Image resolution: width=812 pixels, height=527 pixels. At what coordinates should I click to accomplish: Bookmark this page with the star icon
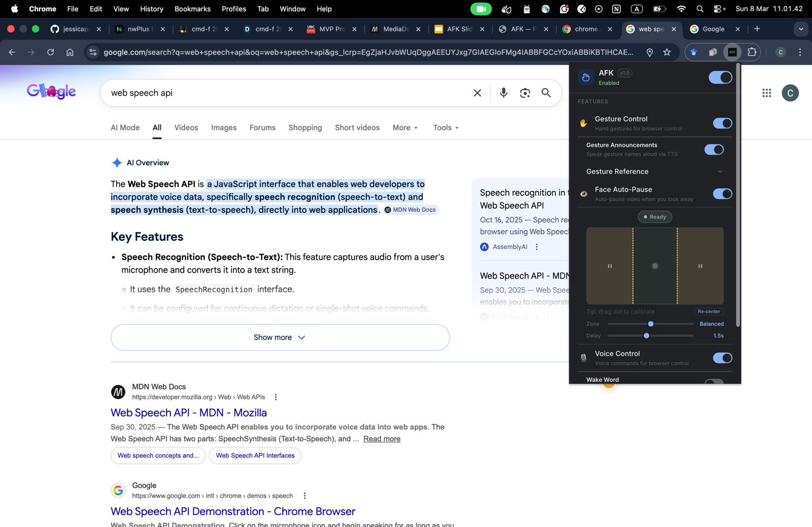[667, 52]
